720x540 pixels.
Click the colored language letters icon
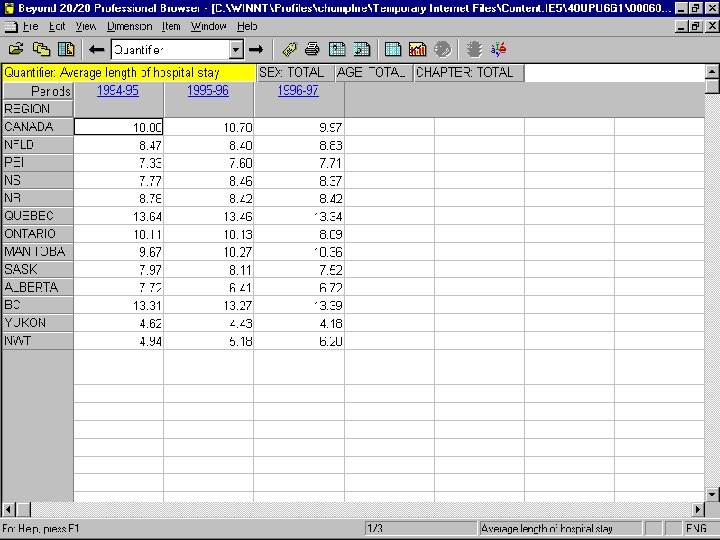point(499,49)
